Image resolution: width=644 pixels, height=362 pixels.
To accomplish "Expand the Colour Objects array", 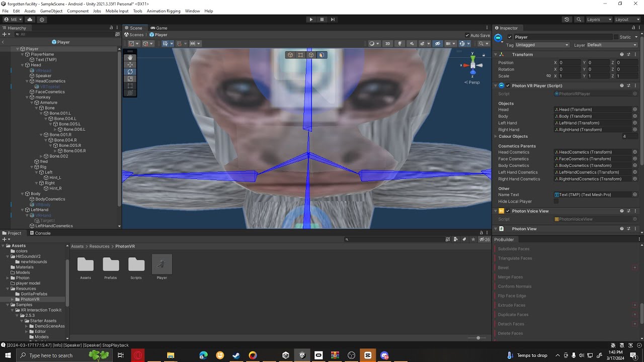I will click(496, 136).
